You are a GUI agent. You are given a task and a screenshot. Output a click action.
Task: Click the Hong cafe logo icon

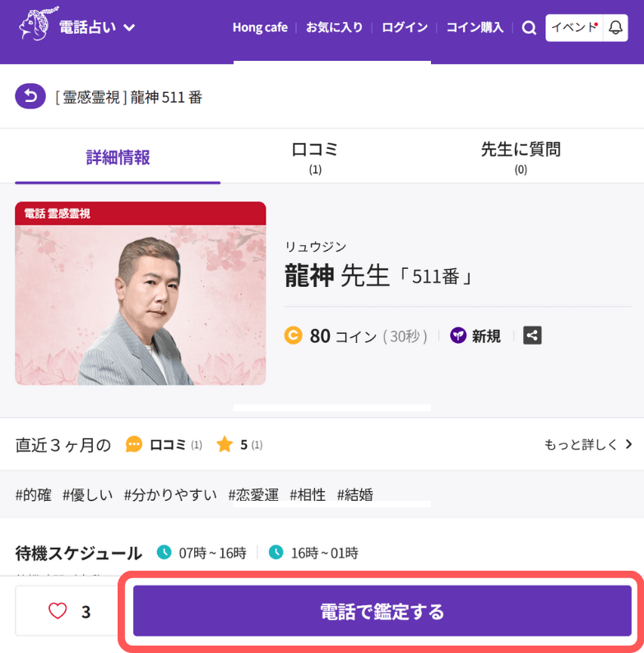[x=33, y=25]
